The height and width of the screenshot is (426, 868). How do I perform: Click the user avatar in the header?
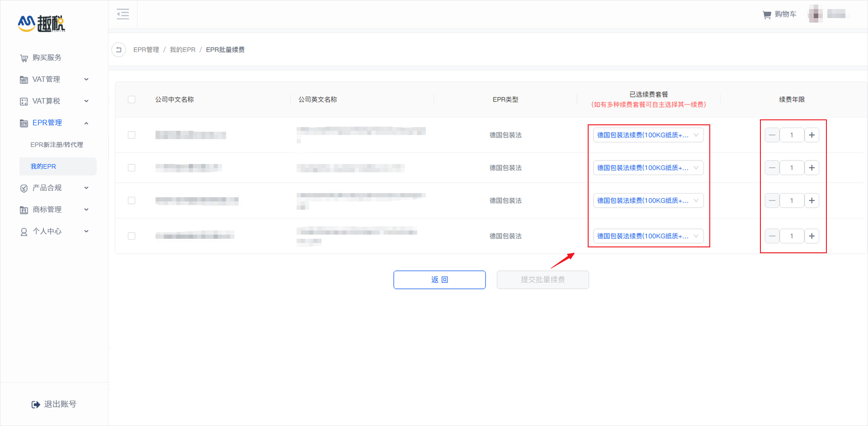[815, 14]
